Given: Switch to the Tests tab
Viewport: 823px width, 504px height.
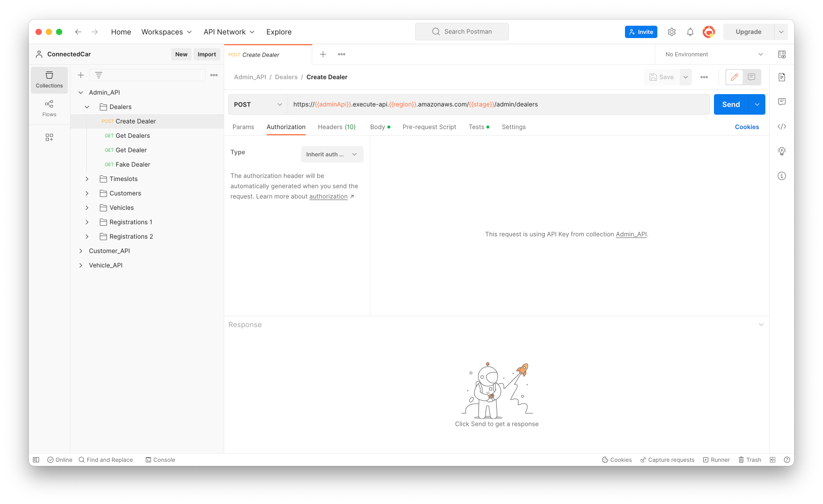Looking at the screenshot, I should [x=479, y=127].
